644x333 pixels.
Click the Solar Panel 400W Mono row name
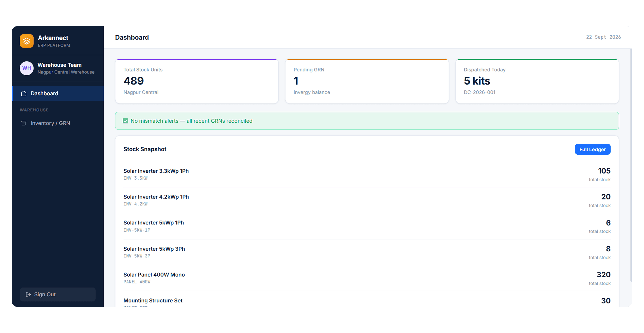click(154, 275)
